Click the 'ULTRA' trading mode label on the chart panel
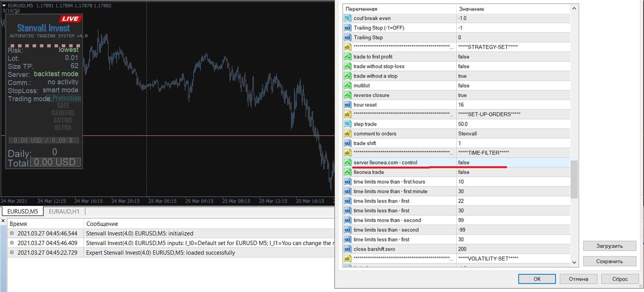Screen dimensions: 644x292 pyautogui.click(x=63, y=127)
